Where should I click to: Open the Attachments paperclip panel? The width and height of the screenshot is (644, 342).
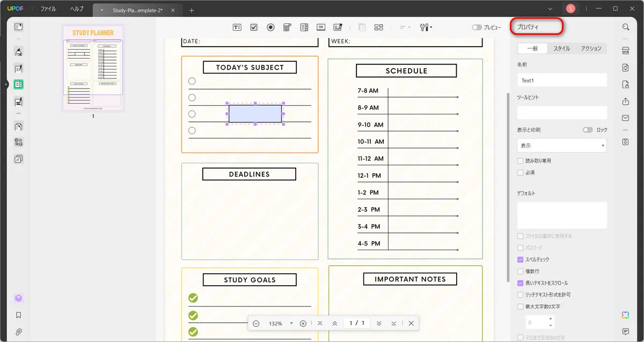19,331
